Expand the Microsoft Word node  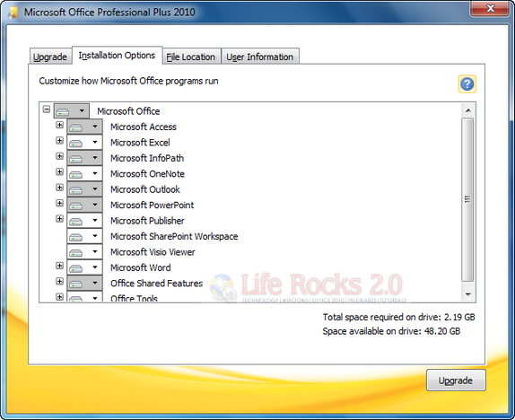(59, 266)
